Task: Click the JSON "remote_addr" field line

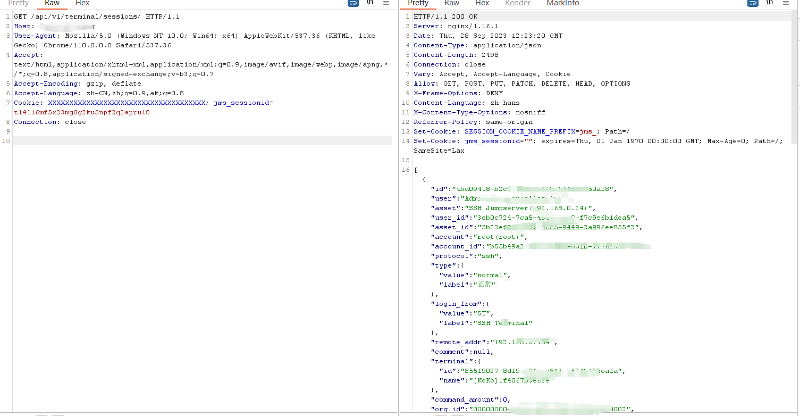Action: (494, 342)
